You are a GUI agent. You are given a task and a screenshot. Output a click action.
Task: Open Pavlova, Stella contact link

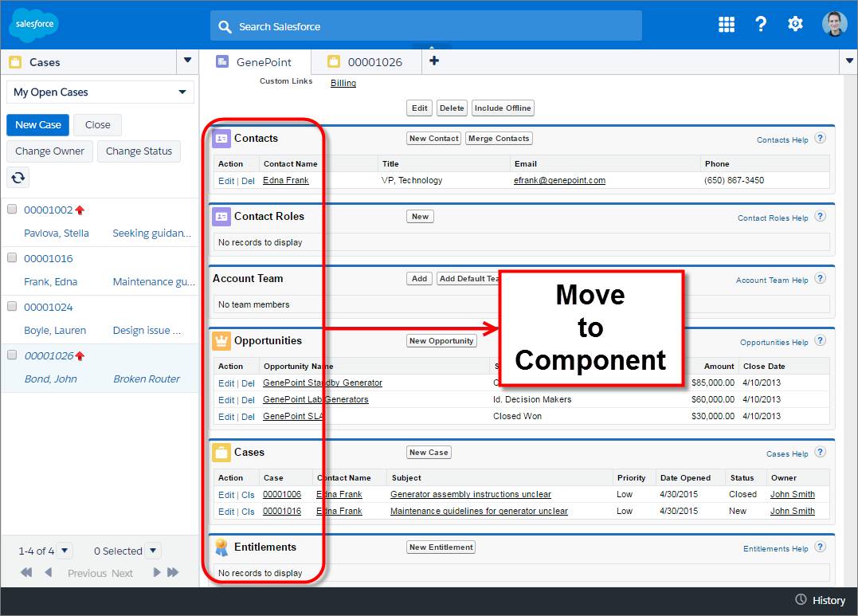coord(57,233)
